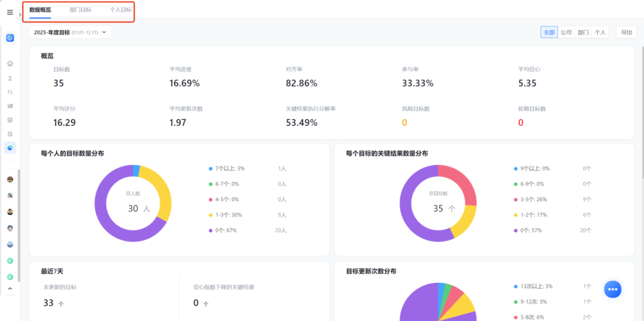Toggle legend item 1-3个: 30%
This screenshot has width=644, height=321.
point(227,215)
